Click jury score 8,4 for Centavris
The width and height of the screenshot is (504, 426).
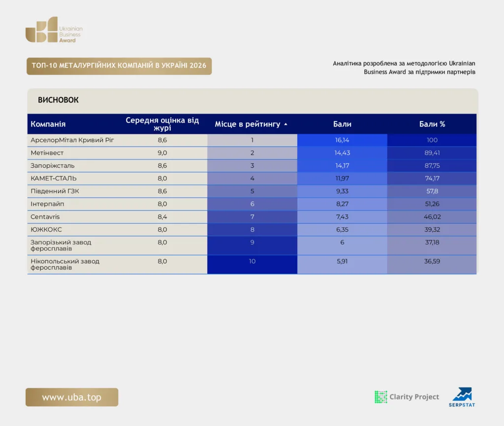pos(162,217)
